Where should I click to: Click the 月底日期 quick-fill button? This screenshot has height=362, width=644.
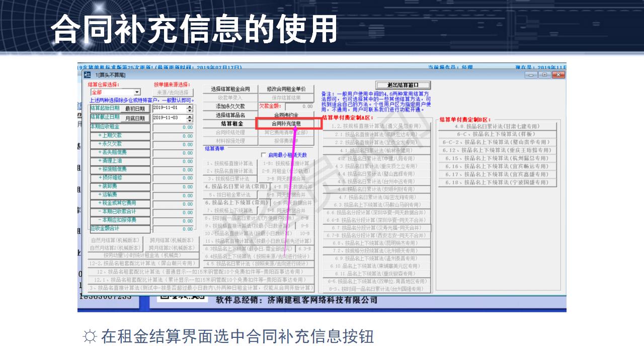tap(136, 118)
